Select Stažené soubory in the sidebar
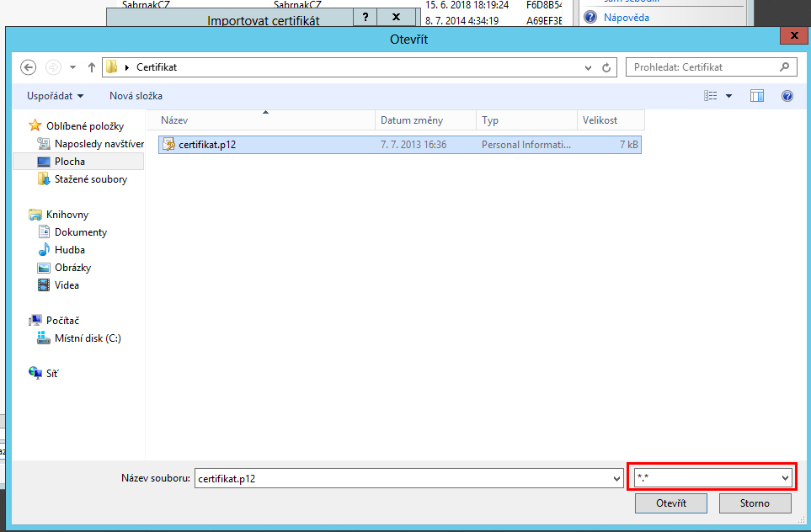Screen dimensions: 811x532 tap(90, 179)
